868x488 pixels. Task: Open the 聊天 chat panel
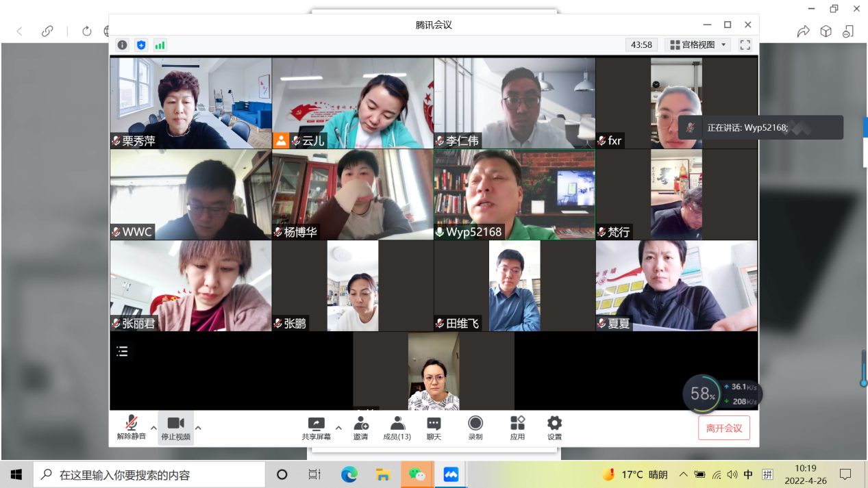coord(434,428)
